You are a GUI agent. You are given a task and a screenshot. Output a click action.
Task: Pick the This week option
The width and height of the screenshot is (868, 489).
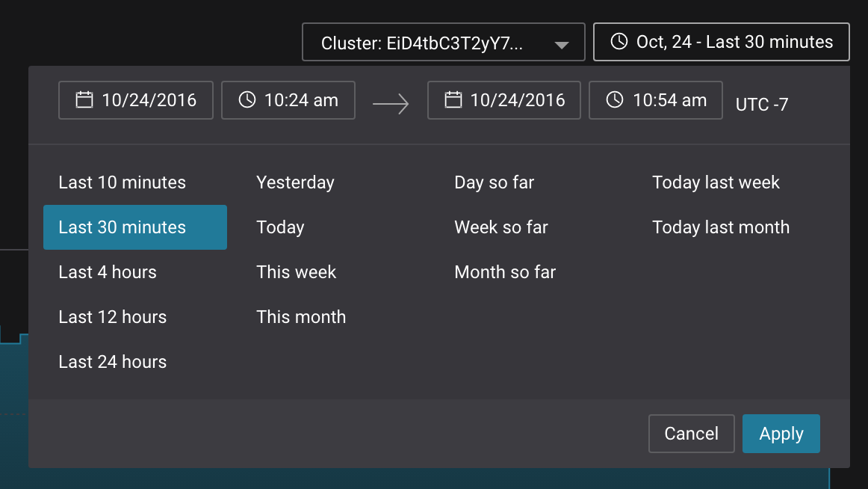(x=297, y=272)
